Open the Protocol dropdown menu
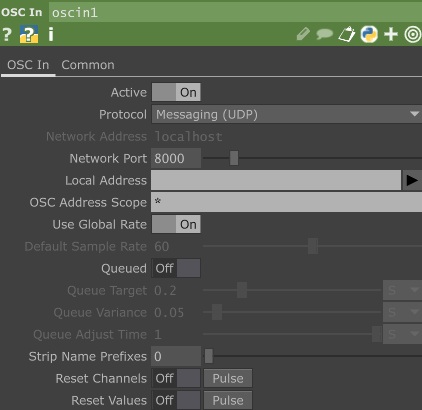This screenshot has height=410, width=422. [287, 114]
